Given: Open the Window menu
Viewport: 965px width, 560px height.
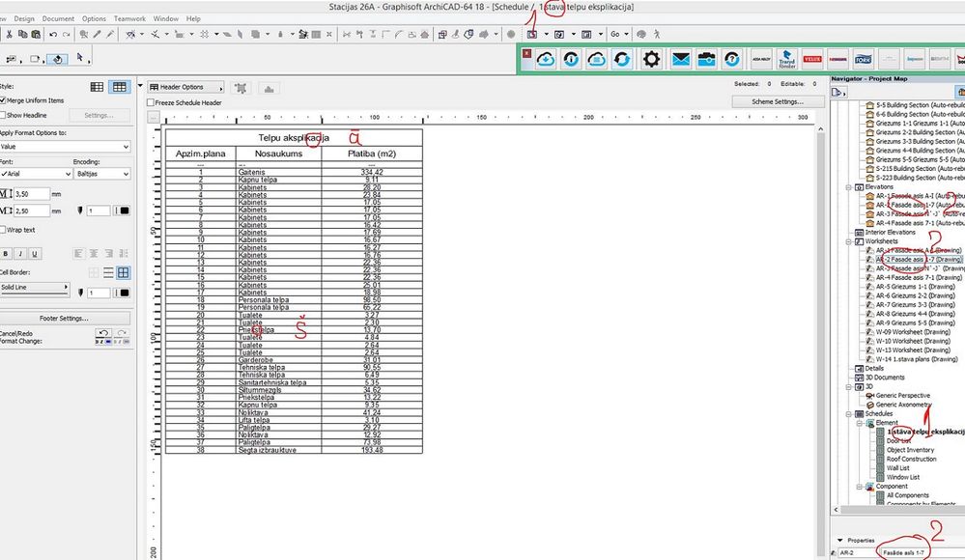Looking at the screenshot, I should coord(165,19).
